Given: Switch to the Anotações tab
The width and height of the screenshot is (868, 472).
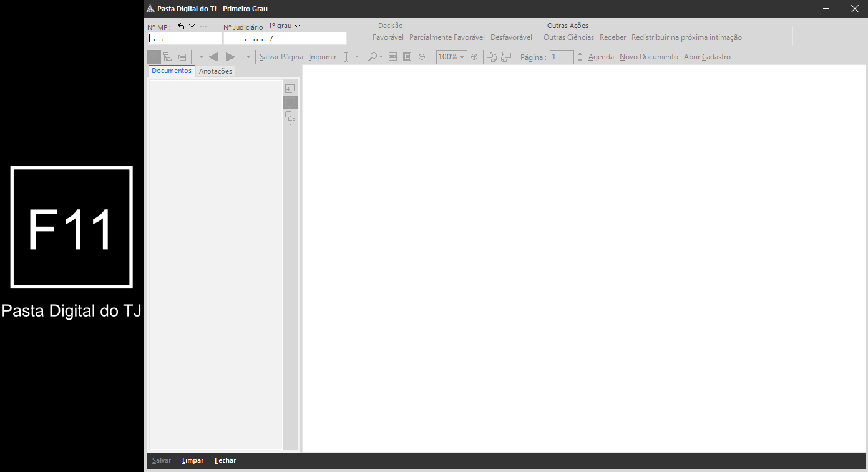Looking at the screenshot, I should coord(215,71).
